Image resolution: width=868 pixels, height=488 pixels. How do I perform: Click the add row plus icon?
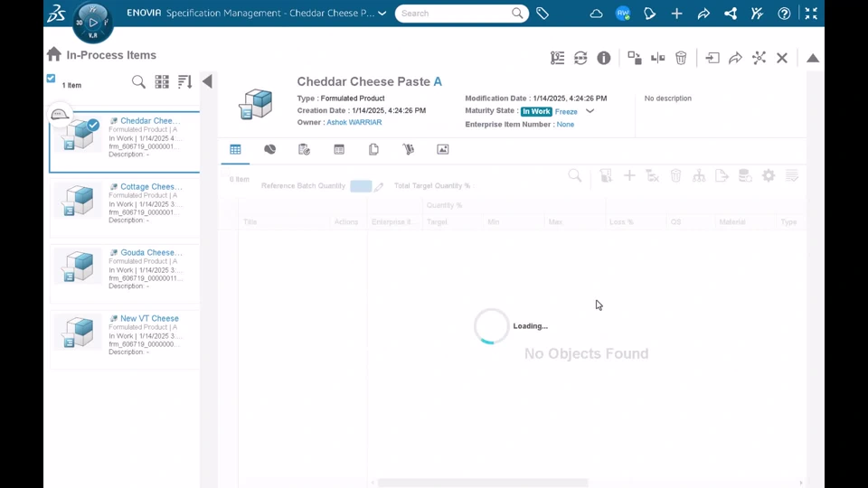pos(629,176)
